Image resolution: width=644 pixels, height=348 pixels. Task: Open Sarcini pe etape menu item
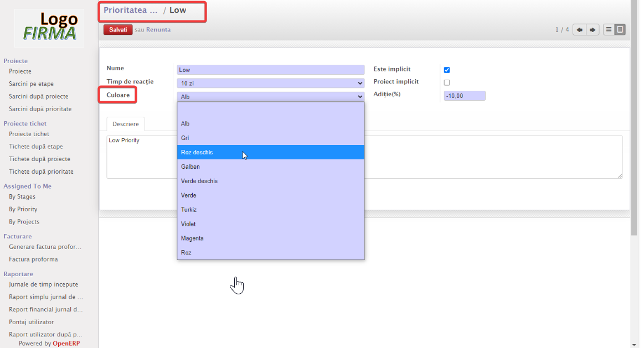pyautogui.click(x=31, y=84)
